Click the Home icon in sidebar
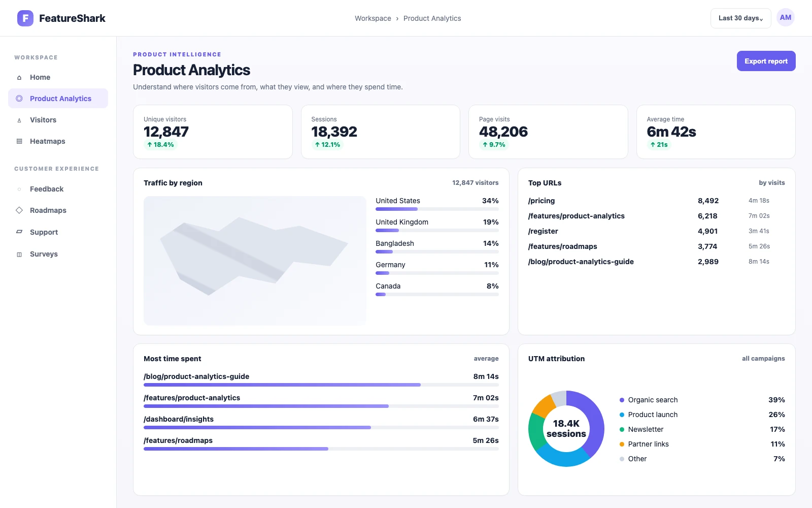 coord(19,78)
